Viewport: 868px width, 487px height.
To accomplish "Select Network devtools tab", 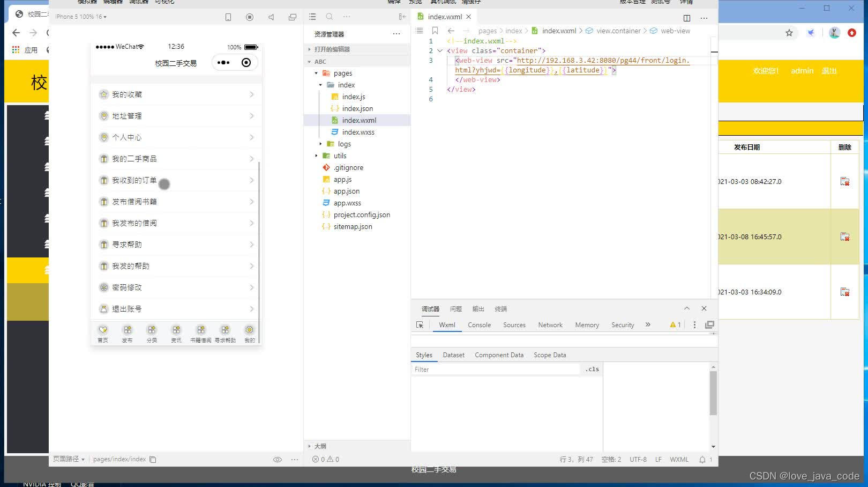I will [x=550, y=325].
